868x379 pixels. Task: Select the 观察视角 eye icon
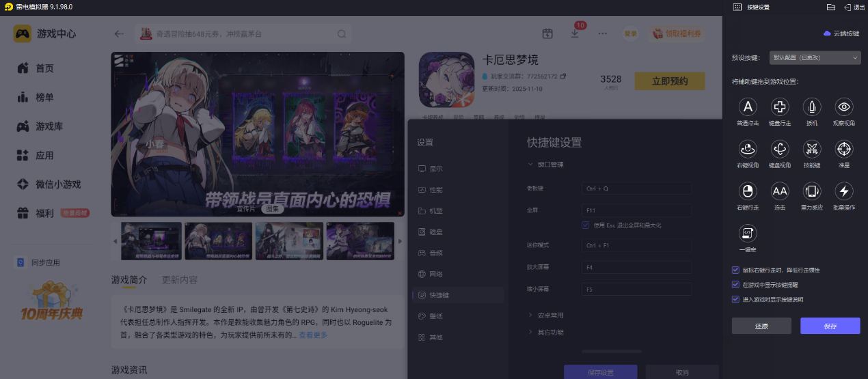[x=844, y=107]
